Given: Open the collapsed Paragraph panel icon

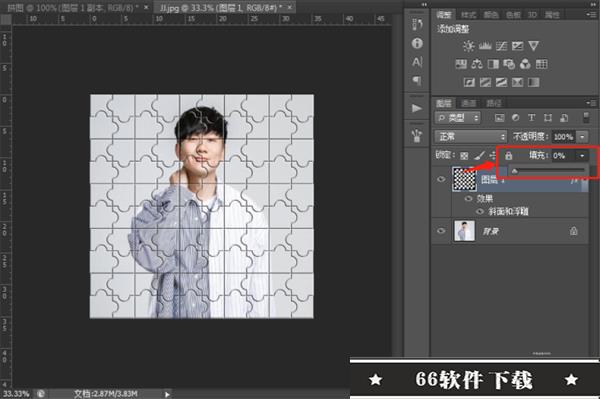Looking at the screenshot, I should pyautogui.click(x=417, y=80).
